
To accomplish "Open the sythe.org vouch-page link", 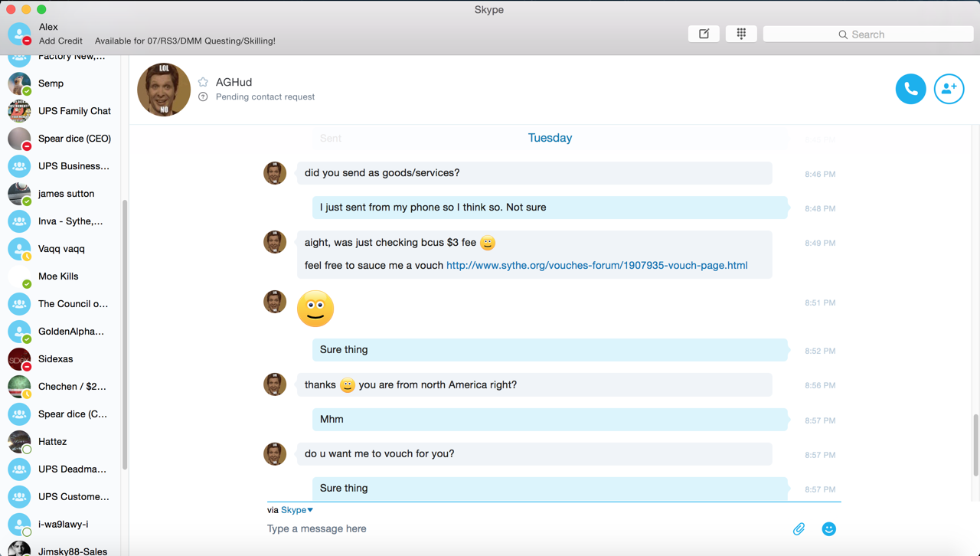I will click(597, 265).
